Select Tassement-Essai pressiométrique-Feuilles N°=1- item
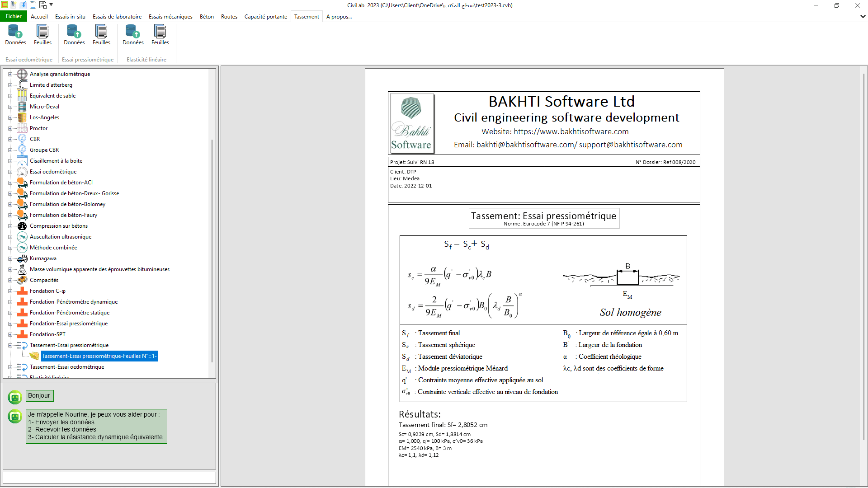Image resolution: width=868 pixels, height=488 pixels. click(99, 356)
